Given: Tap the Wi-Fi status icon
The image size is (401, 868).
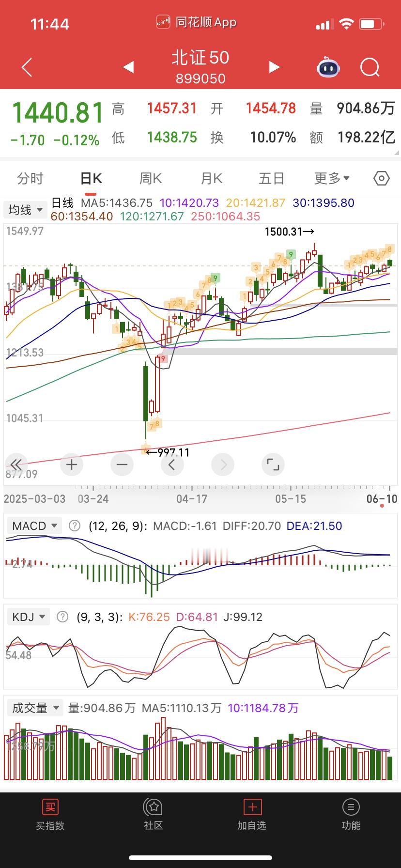Looking at the screenshot, I should 346,24.
